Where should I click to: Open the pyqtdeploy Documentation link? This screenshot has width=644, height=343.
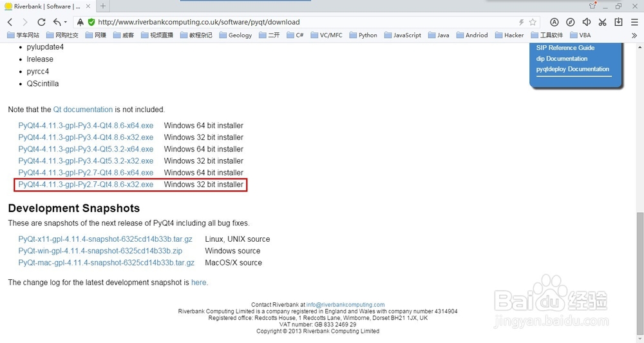tap(573, 69)
